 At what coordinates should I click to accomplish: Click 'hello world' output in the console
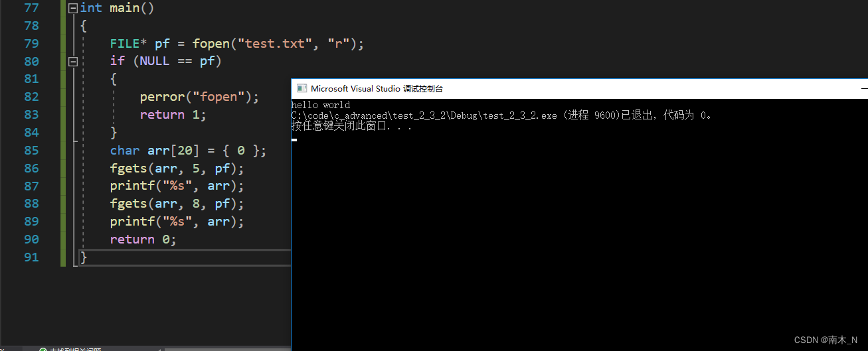tap(321, 105)
